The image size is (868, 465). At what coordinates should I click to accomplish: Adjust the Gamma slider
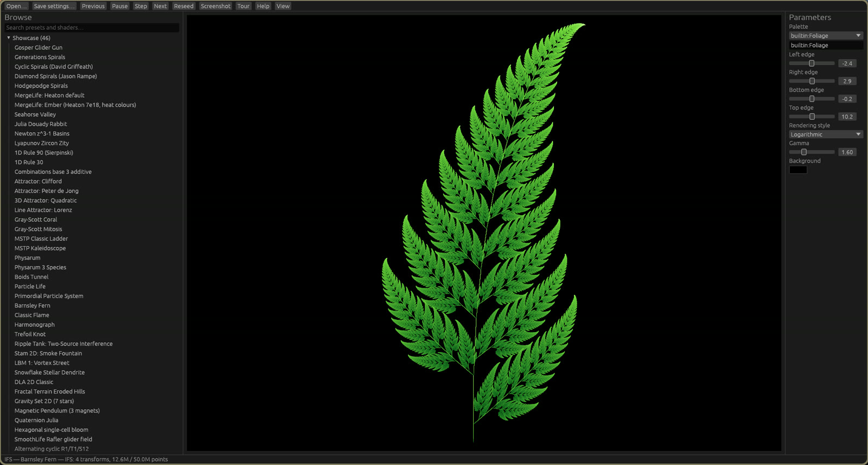coord(812,152)
